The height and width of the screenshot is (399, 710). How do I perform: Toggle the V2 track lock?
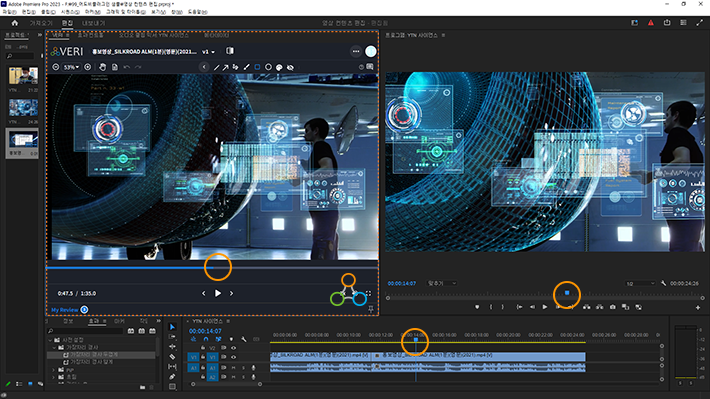point(203,348)
